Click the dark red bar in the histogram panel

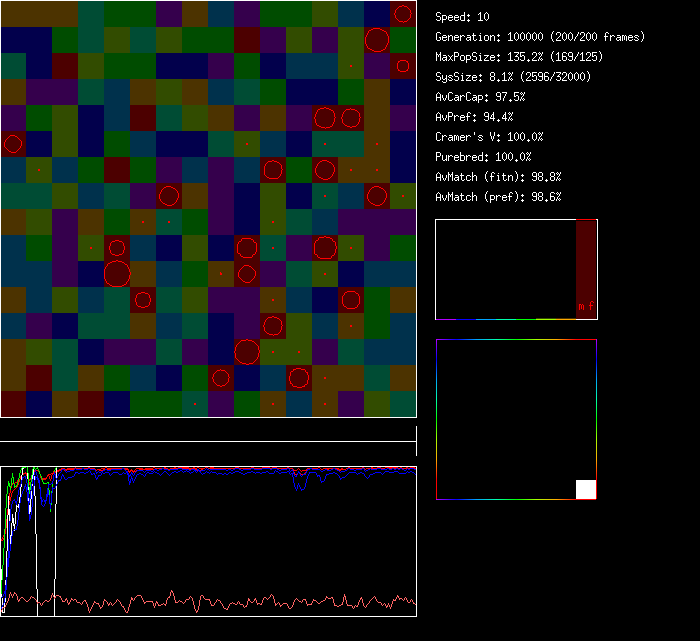click(586, 260)
